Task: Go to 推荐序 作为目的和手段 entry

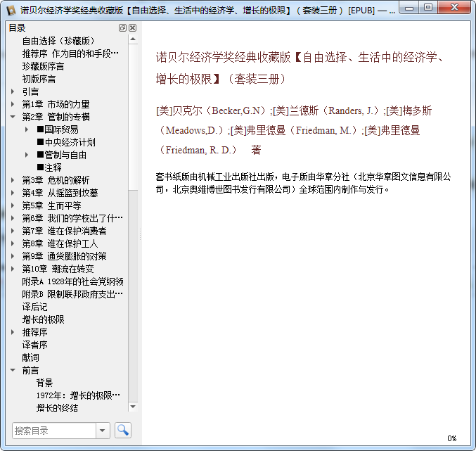Action: [x=70, y=53]
